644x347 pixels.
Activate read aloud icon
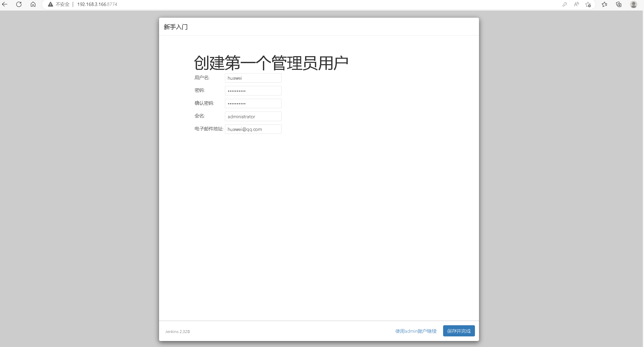[576, 4]
